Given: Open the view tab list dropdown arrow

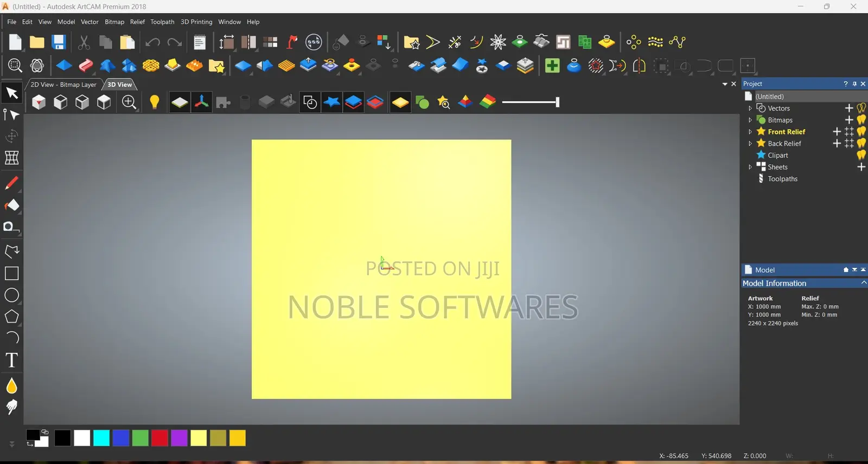Looking at the screenshot, I should click(725, 84).
